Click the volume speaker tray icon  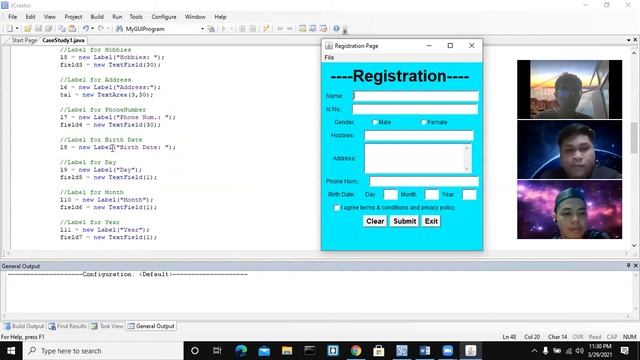point(580,351)
